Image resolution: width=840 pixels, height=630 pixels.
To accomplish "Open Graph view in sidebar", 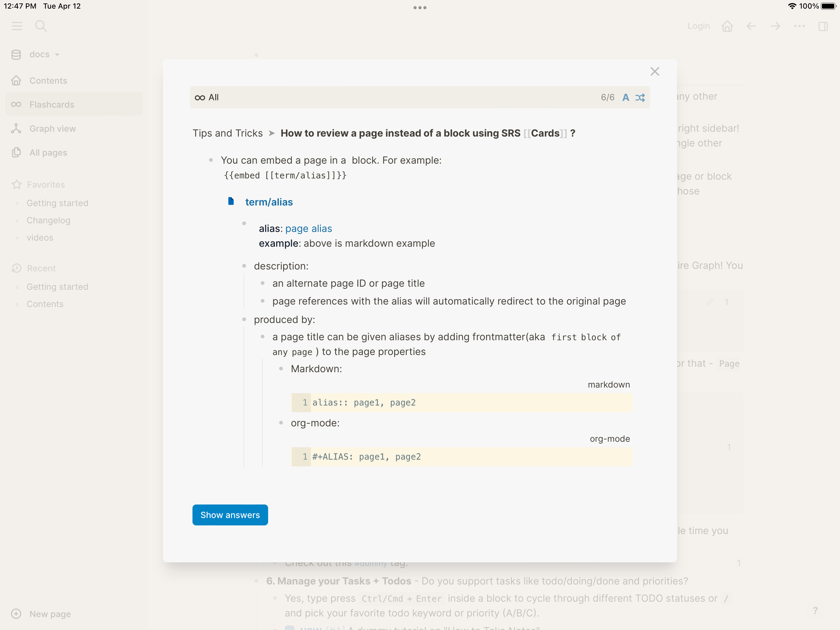I will (52, 129).
